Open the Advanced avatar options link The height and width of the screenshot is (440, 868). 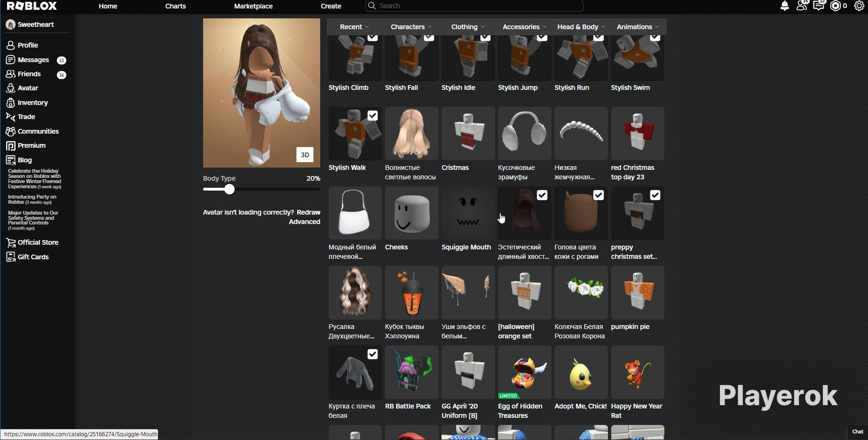click(304, 222)
